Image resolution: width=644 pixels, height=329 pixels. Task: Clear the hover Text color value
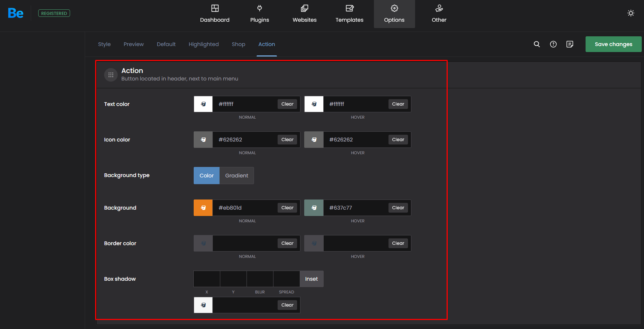click(398, 104)
